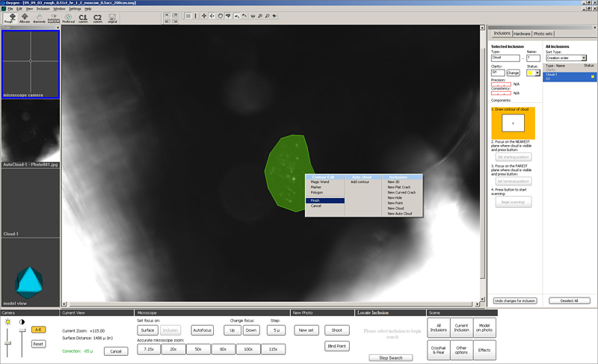Toggle the A-E auto exposure button
The image size is (598, 364).
tap(39, 330)
